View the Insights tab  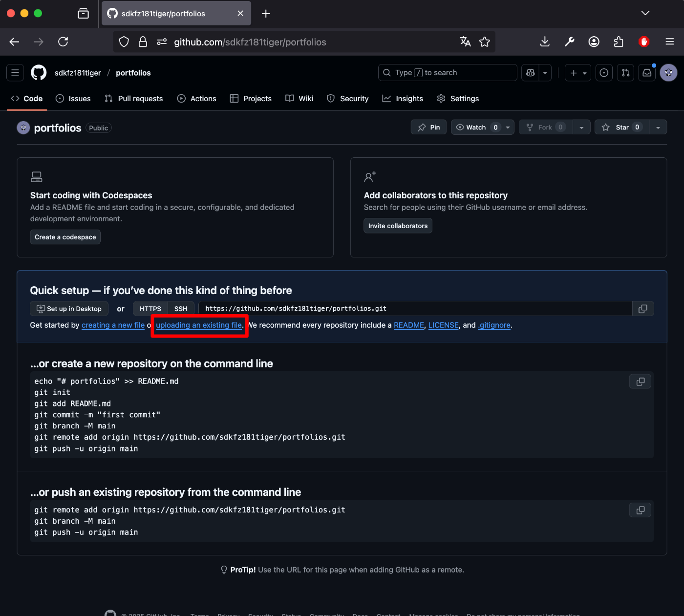[403, 99]
